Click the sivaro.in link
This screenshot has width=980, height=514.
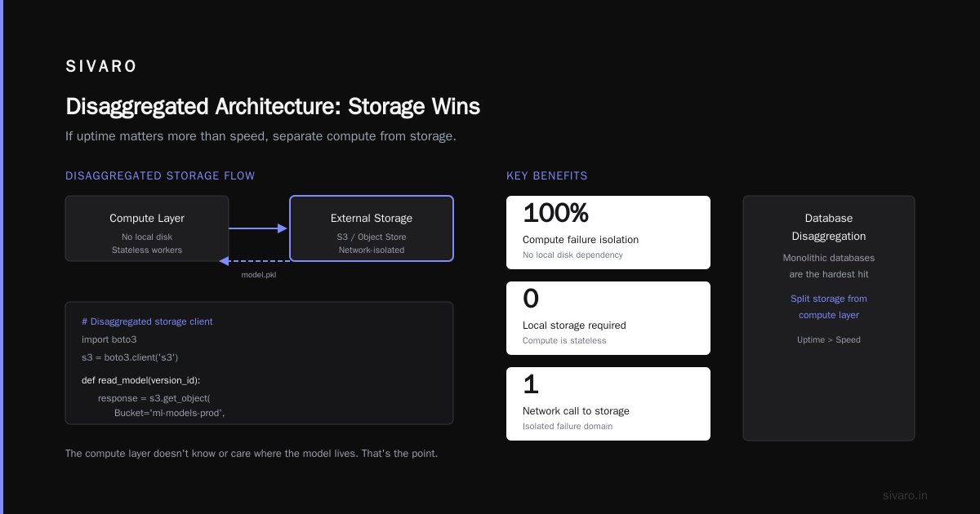(905, 495)
